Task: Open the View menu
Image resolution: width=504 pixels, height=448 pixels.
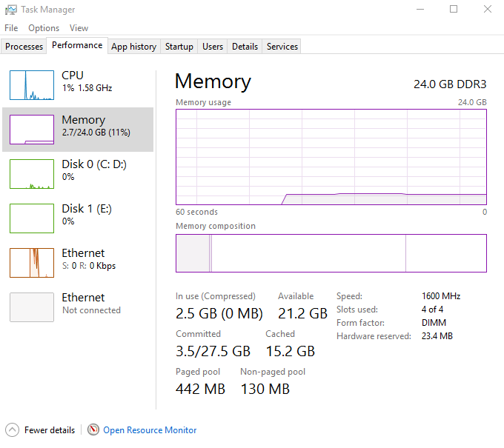Action: point(79,28)
